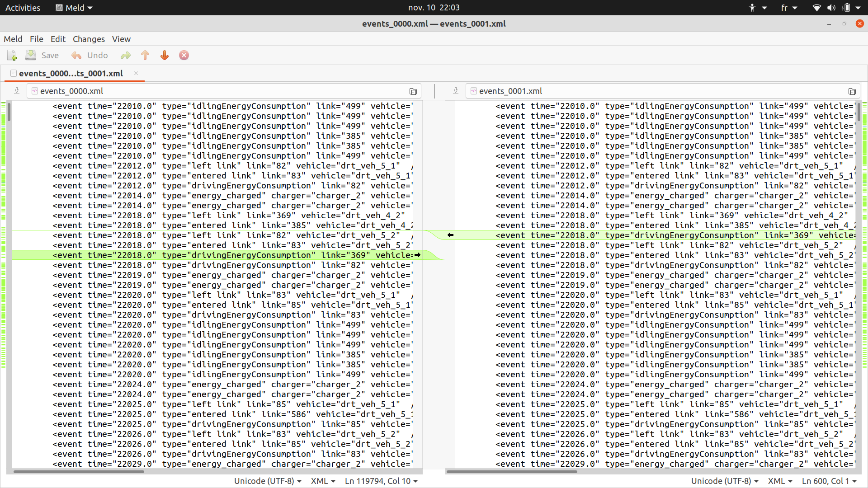The height and width of the screenshot is (488, 868).
Task: Click the Wi-Fi icon in the top bar
Action: pyautogui.click(x=816, y=7)
